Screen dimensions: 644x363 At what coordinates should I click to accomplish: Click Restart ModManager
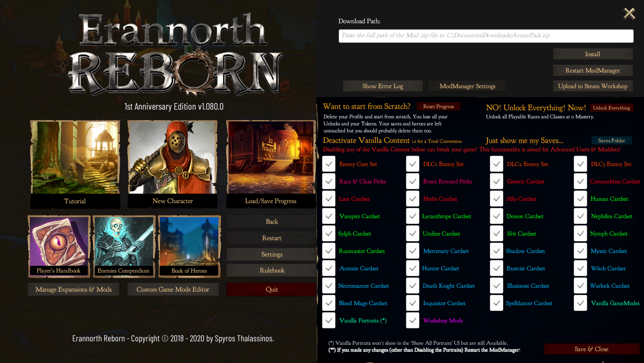click(x=593, y=70)
